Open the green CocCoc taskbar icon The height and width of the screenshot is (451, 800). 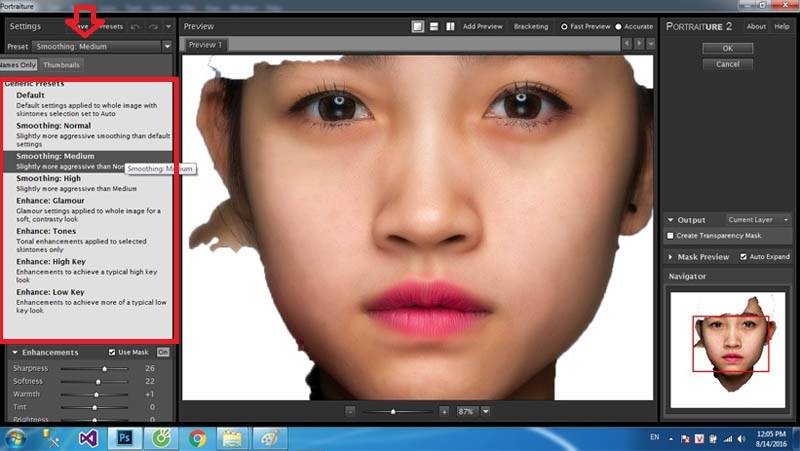(x=161, y=438)
